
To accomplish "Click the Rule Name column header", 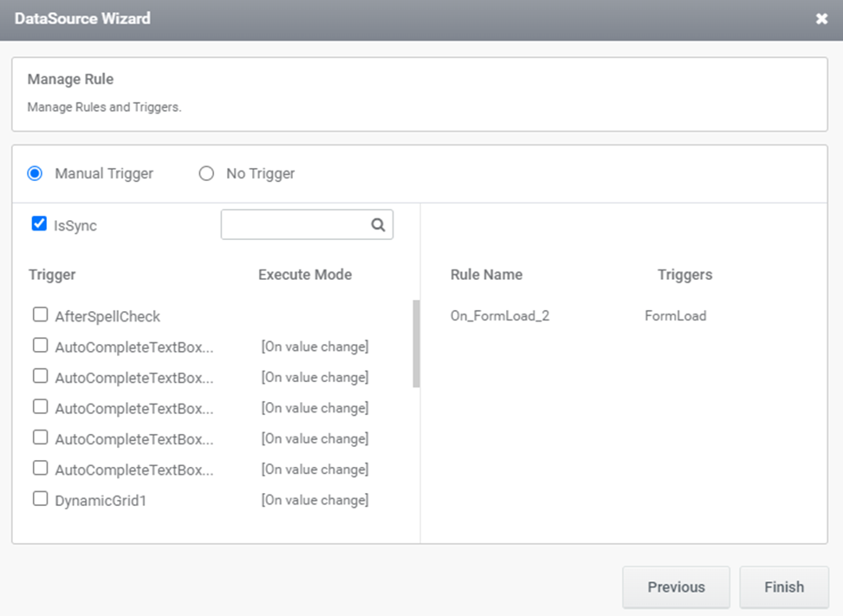I will (487, 275).
